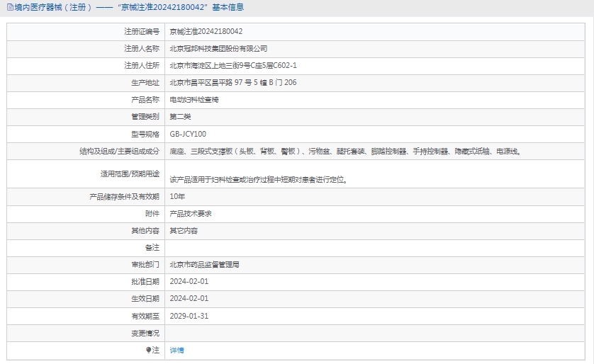This screenshot has width=594, height=364.
Task: Click the intended use description text
Action: pos(258,179)
